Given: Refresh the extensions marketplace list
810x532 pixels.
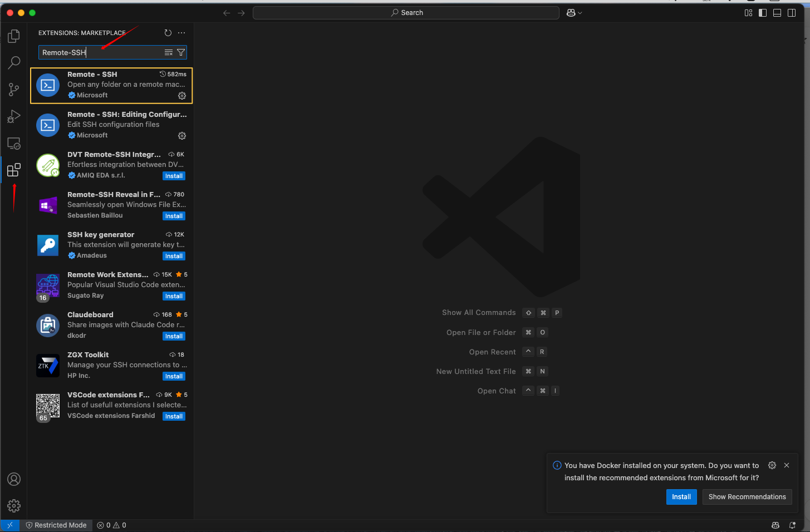Looking at the screenshot, I should coord(168,33).
